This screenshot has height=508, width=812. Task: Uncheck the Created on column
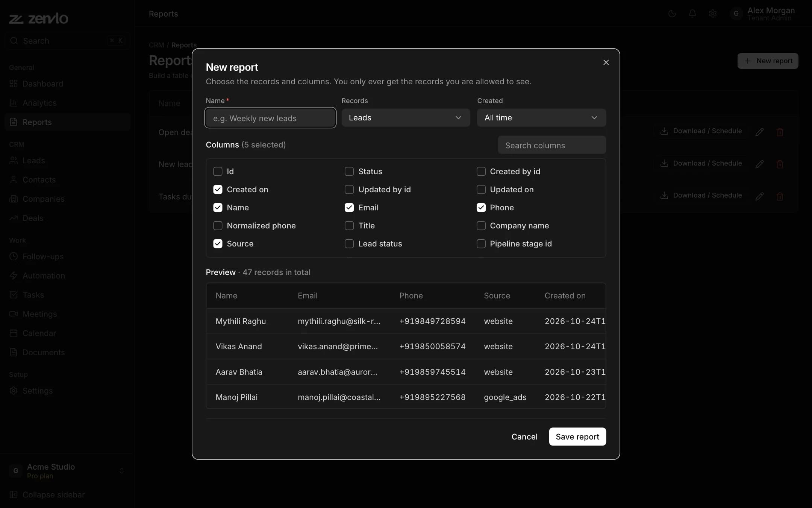pyautogui.click(x=218, y=190)
